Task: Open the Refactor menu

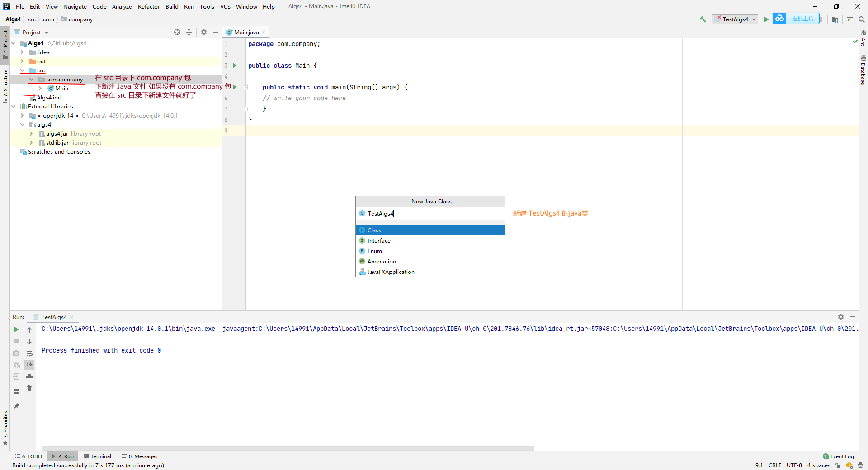Action: tap(149, 6)
